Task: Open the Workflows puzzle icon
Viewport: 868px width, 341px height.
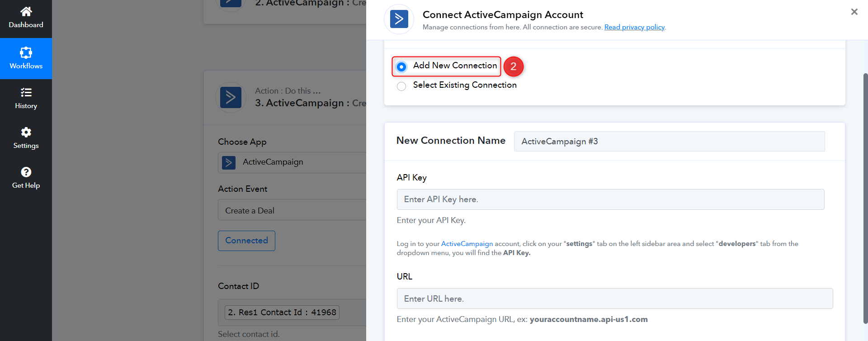Action: [x=26, y=52]
